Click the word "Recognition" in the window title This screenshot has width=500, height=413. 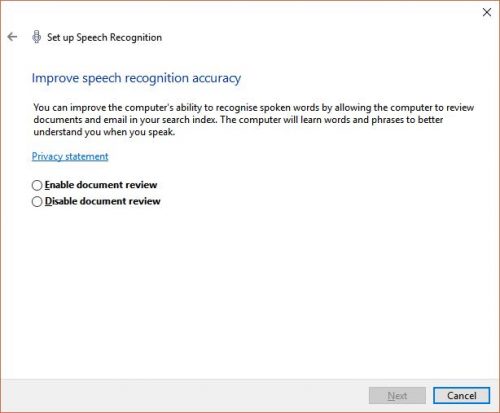tap(136, 37)
